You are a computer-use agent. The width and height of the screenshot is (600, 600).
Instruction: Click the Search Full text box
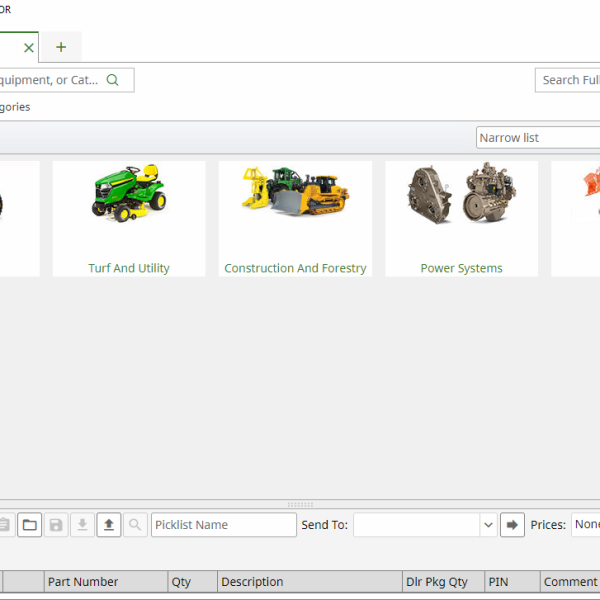(x=568, y=80)
